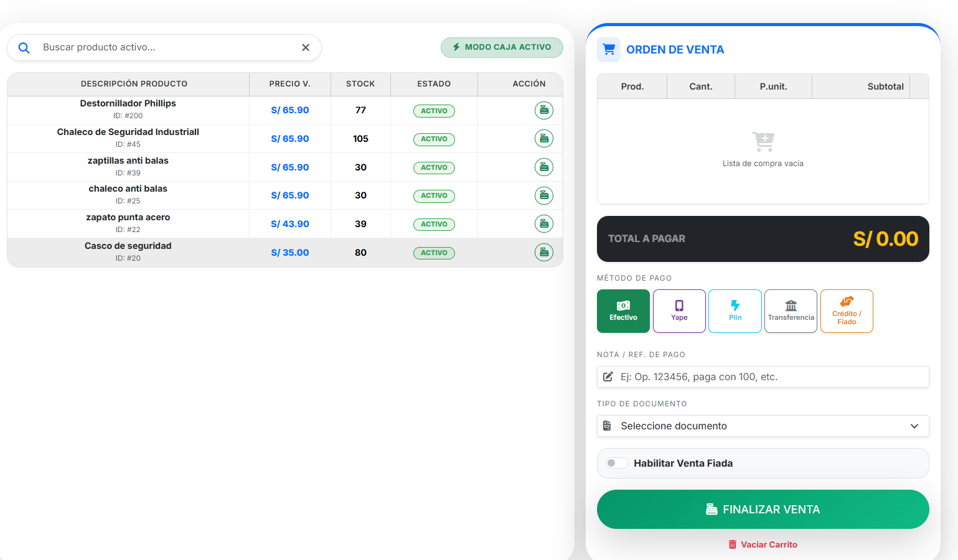Click the document icon in Seleccione documento
This screenshot has height=560, width=958.
click(607, 426)
